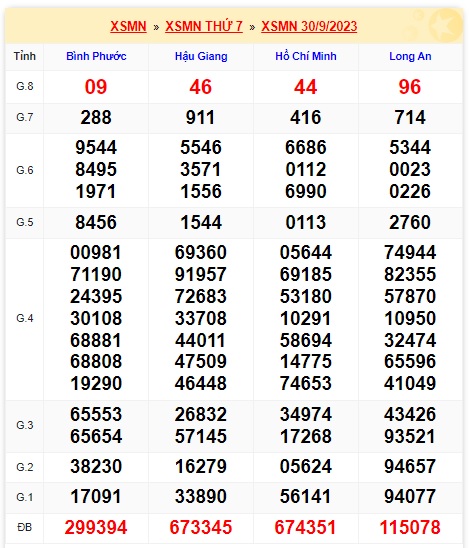The image size is (470, 548).
Task: Click the G.2 number 38230
Action: (96, 467)
